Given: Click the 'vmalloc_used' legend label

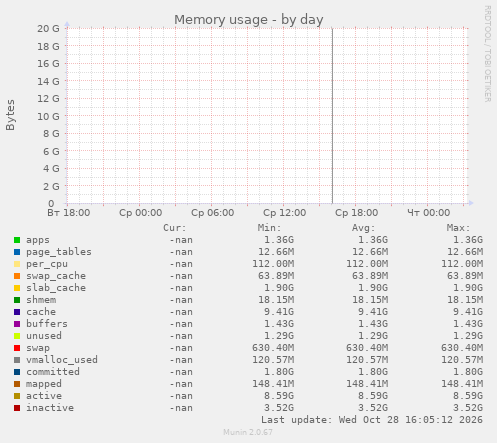Looking at the screenshot, I should pyautogui.click(x=62, y=360).
